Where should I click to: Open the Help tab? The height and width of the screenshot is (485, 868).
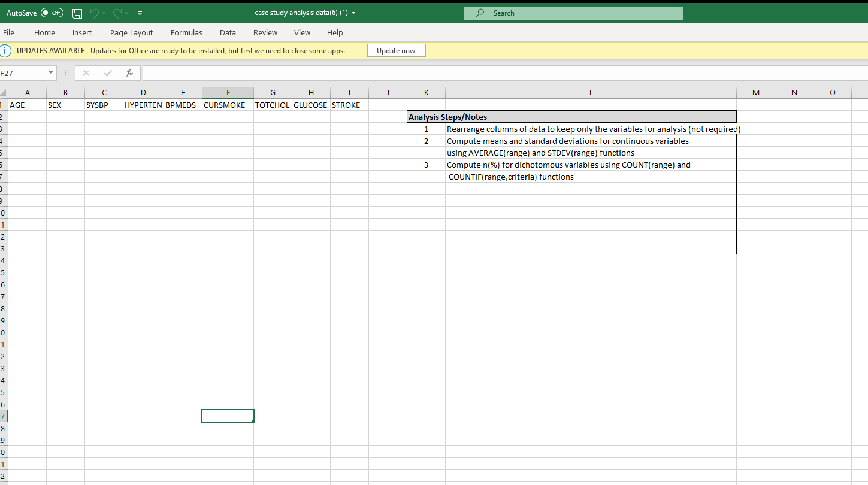coord(335,33)
